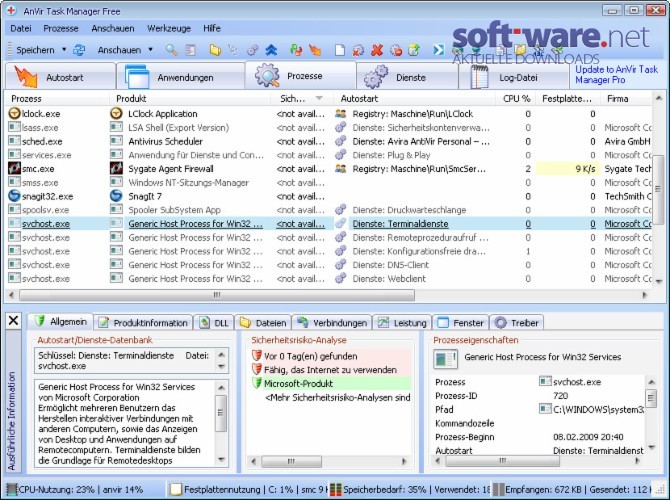Open the Produktinformation detail tab
670x500 pixels.
pyautogui.click(x=143, y=323)
